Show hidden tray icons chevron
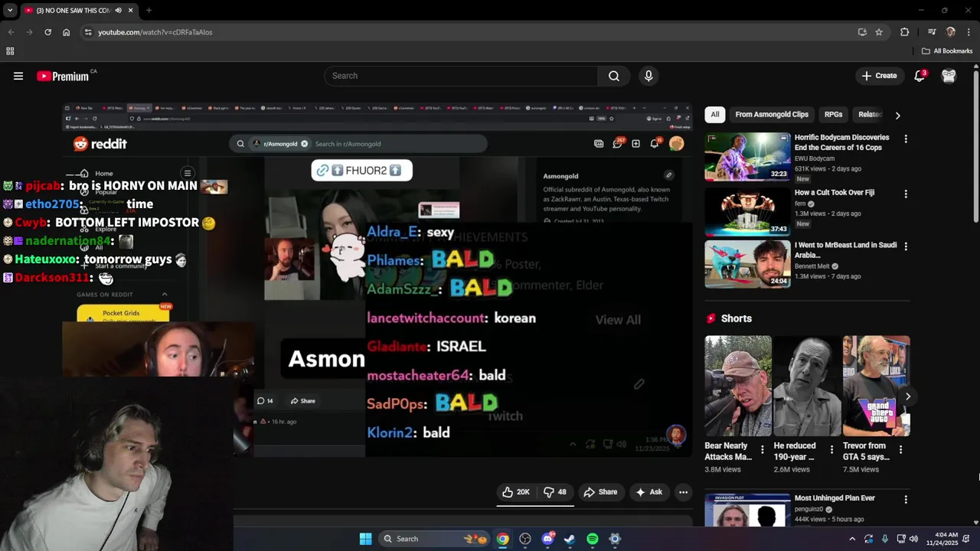 coord(852,539)
